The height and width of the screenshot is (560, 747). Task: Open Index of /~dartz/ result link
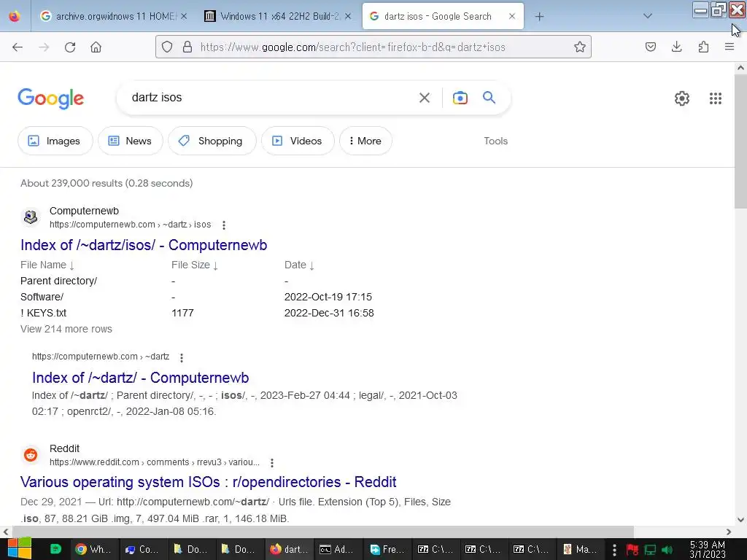coord(140,378)
